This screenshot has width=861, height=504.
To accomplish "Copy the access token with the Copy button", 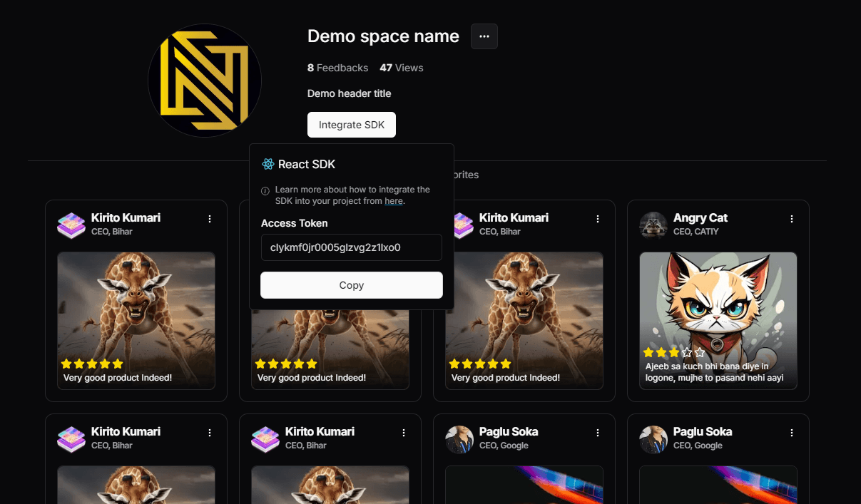I will 352,285.
